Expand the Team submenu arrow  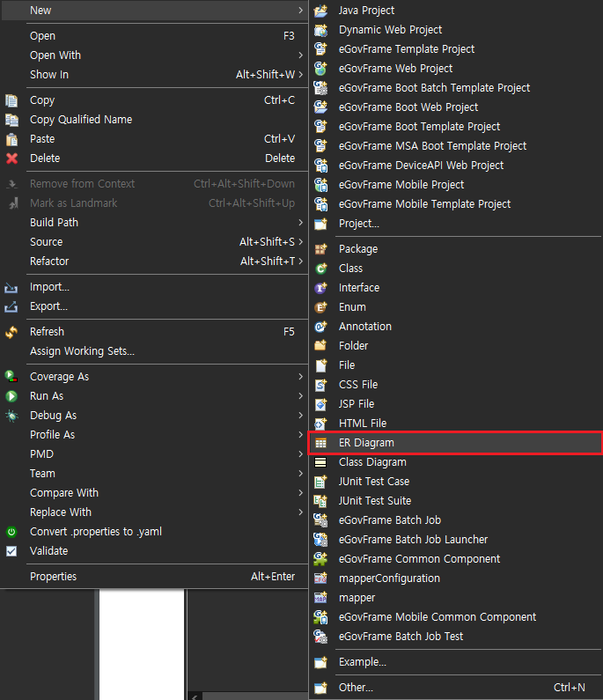[300, 473]
